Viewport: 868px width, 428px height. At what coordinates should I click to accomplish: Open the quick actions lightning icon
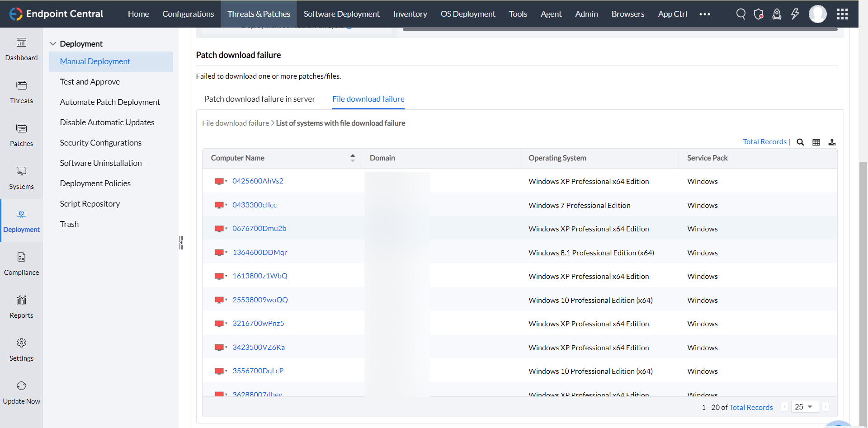(x=795, y=14)
